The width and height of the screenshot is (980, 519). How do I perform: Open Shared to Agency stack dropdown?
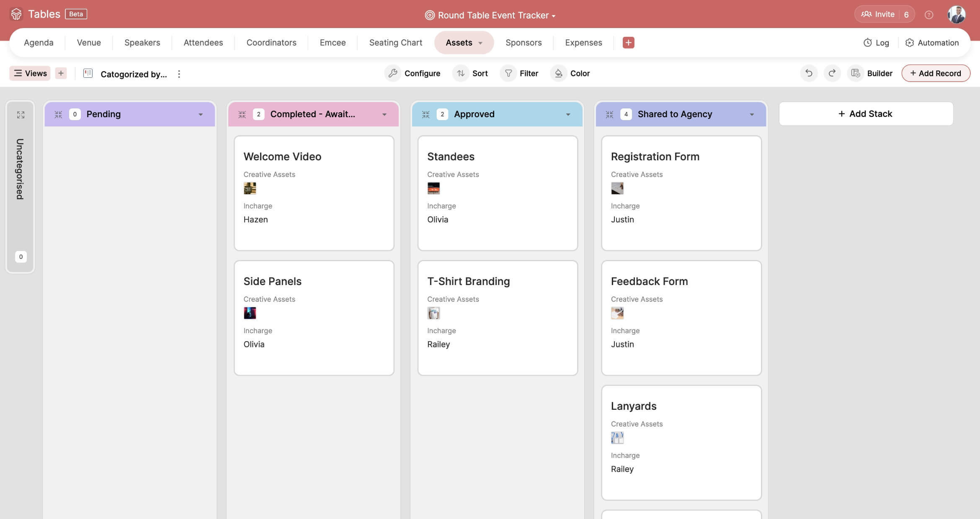click(x=752, y=114)
